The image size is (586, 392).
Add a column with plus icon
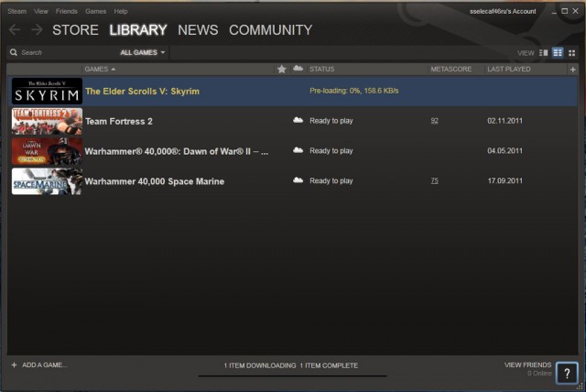tap(572, 70)
